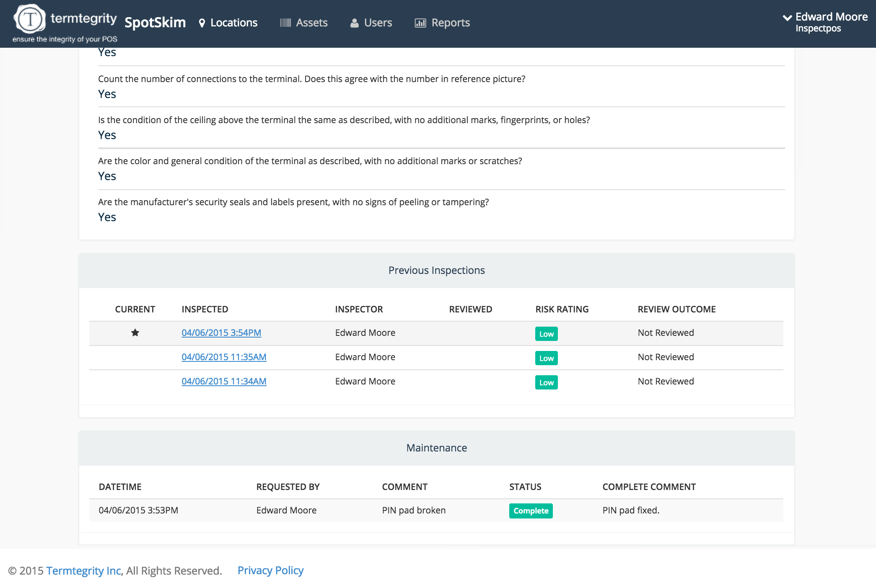Image resolution: width=876 pixels, height=588 pixels.
Task: Click the CURRENT column header
Action: pos(135,309)
